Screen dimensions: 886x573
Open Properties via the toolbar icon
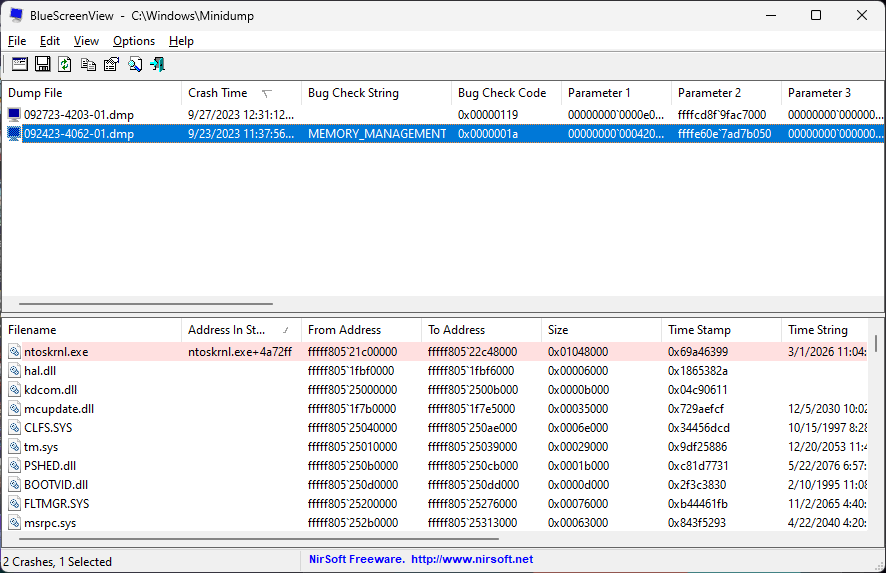[x=111, y=64]
